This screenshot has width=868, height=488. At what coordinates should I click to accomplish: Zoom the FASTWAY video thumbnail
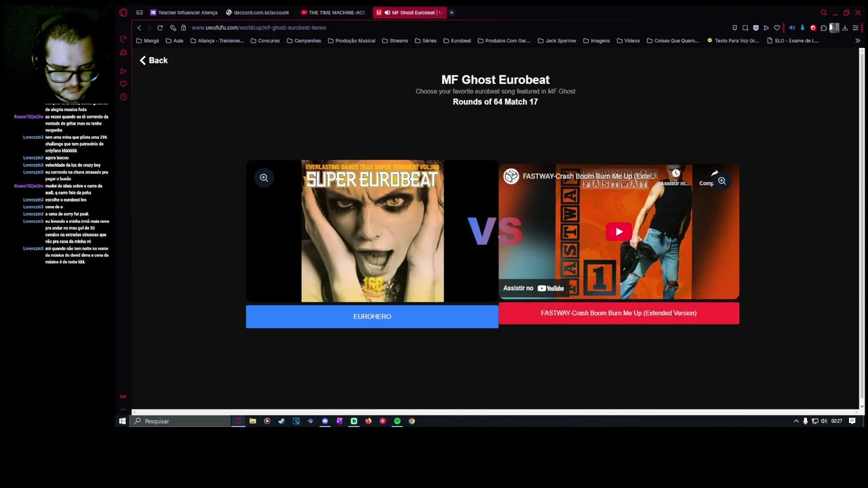coord(722,181)
